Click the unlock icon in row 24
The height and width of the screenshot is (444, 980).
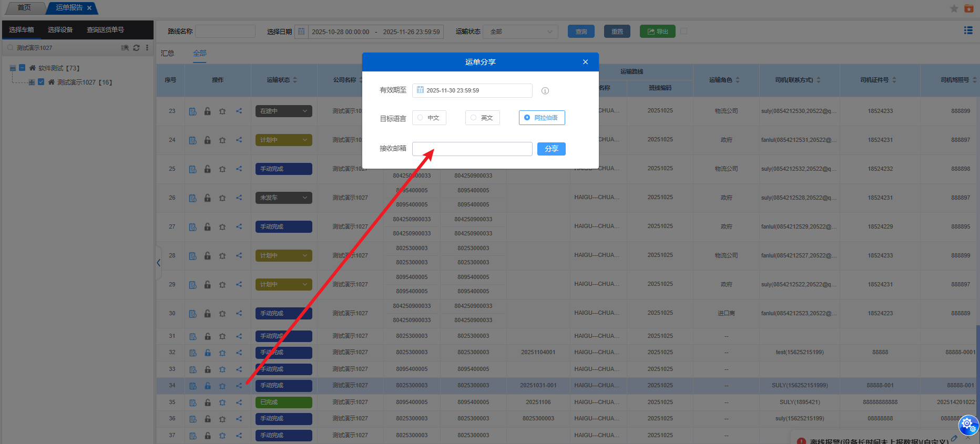(208, 140)
